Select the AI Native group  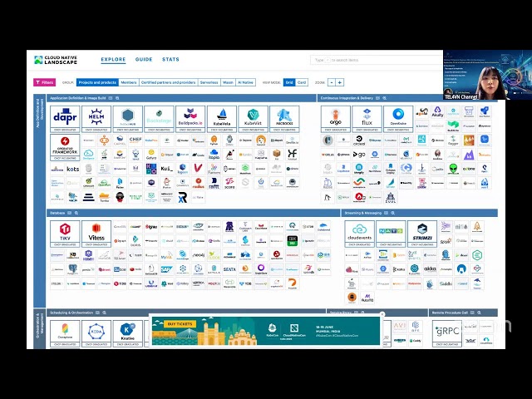[246, 82]
